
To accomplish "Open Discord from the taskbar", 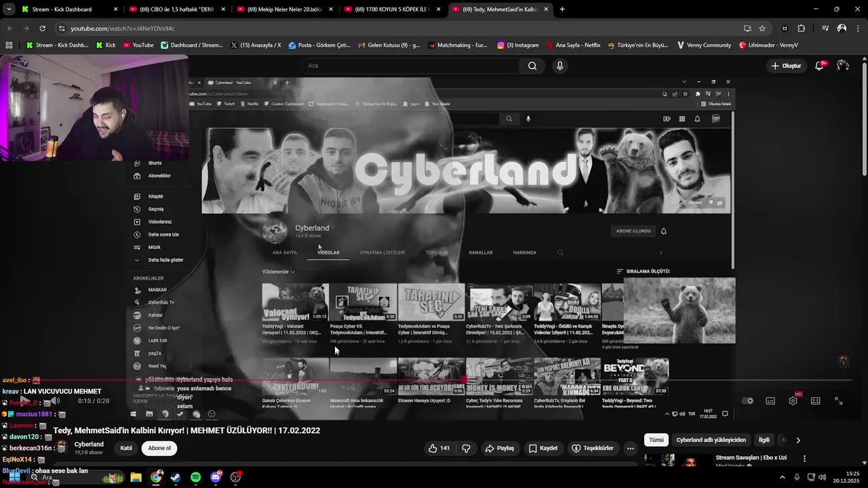I will click(x=216, y=477).
